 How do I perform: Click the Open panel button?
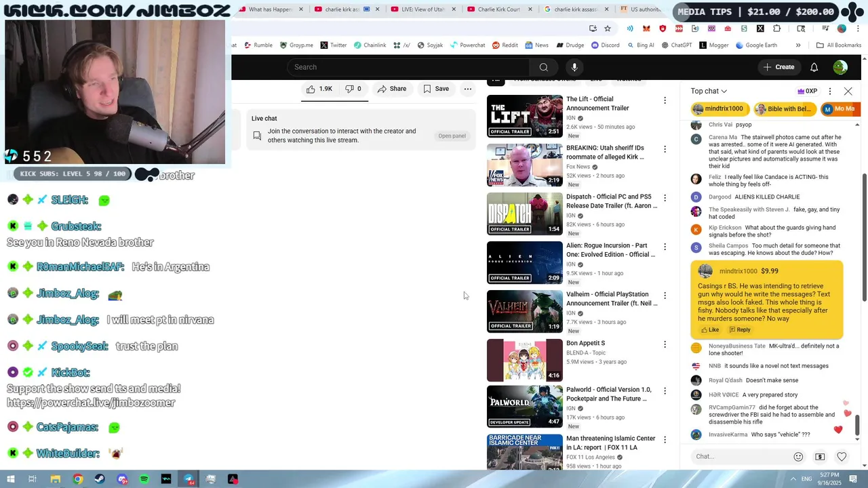tap(452, 136)
